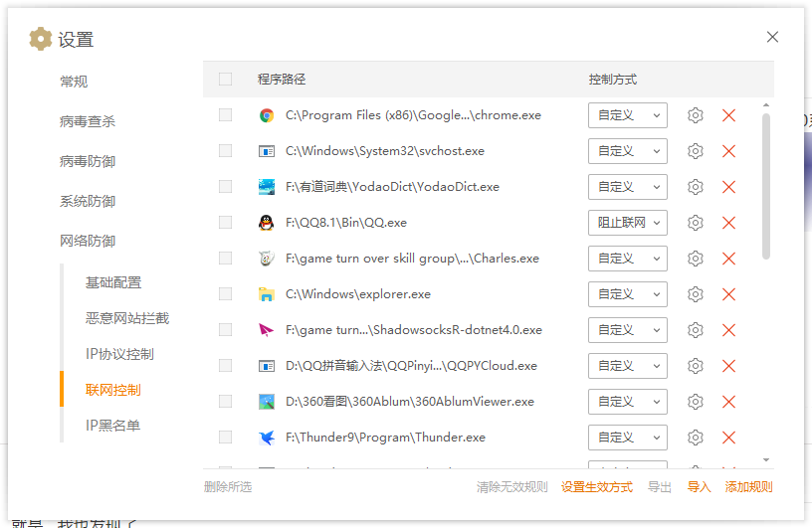This screenshot has height=528, width=812.
Task: Remove the Thunder.exe rule with red X
Action: (728, 438)
